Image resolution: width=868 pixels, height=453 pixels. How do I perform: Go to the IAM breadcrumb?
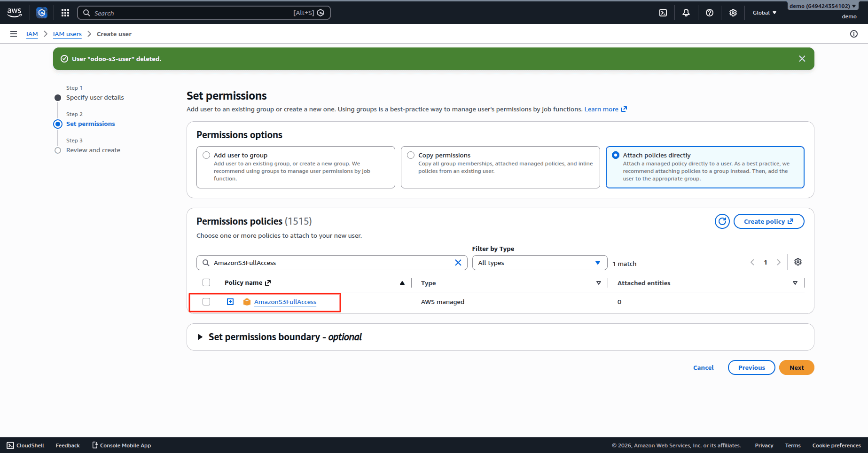pos(32,34)
